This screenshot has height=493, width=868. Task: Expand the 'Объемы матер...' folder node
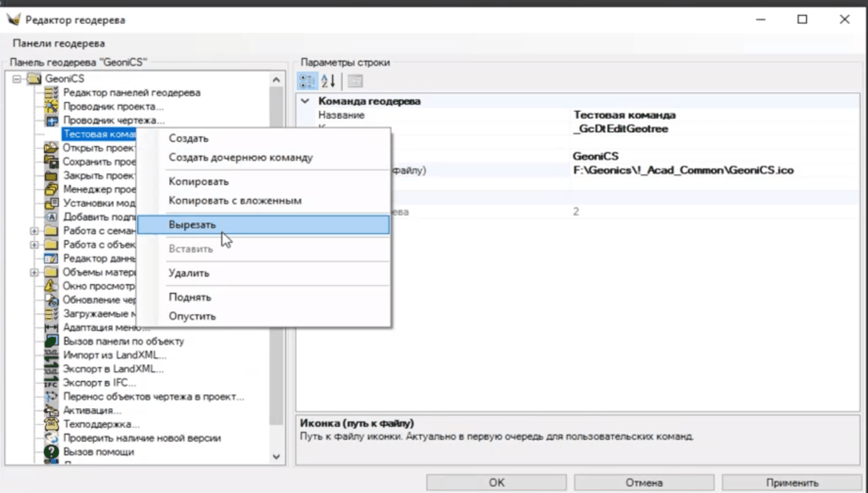click(x=34, y=272)
